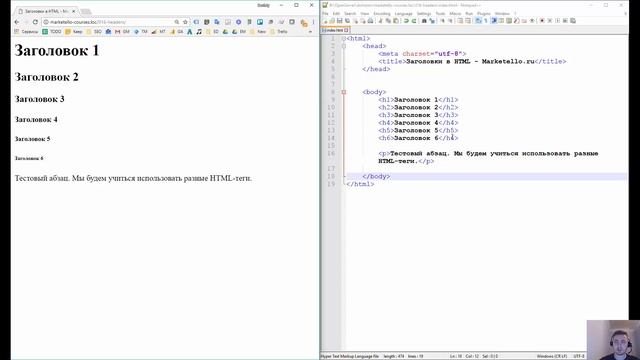Click the closing html tag on line 19

point(360,184)
